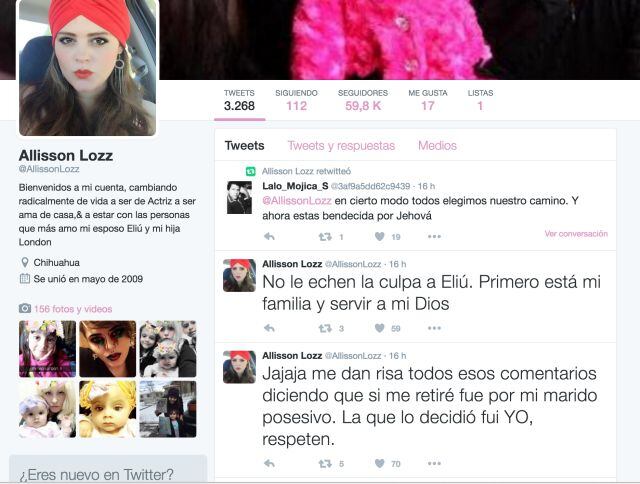Open more options on the 'No le echen' tweet

[434, 328]
